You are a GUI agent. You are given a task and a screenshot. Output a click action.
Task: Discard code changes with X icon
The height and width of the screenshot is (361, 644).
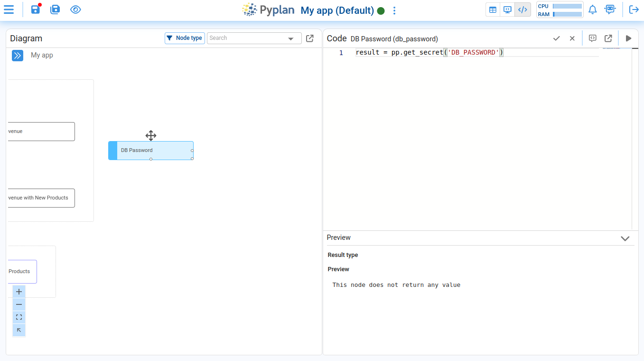(x=572, y=38)
